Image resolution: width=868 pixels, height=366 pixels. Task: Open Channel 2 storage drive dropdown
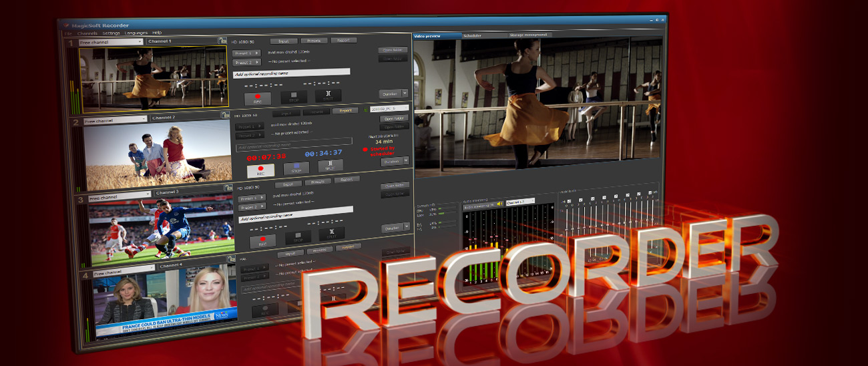pyautogui.click(x=389, y=107)
